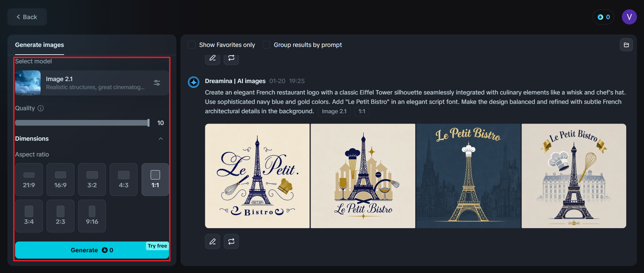Select the 16:9 aspect ratio

[x=60, y=180]
